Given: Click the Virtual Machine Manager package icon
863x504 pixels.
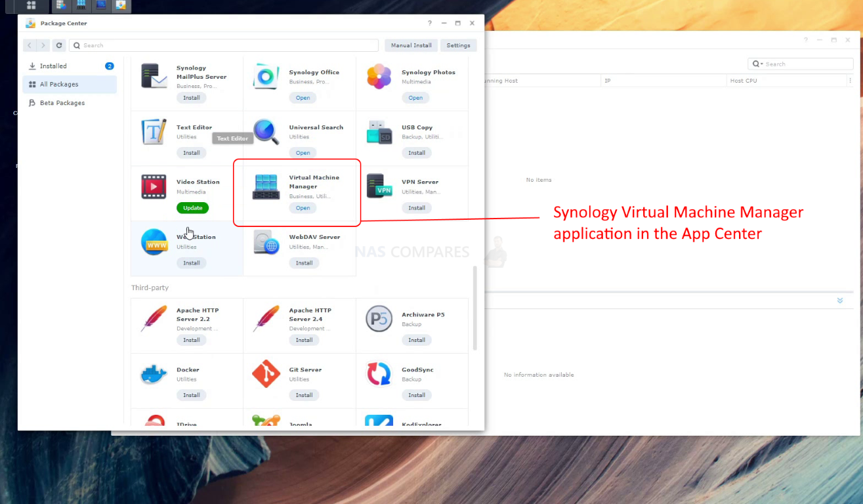Looking at the screenshot, I should click(x=266, y=186).
